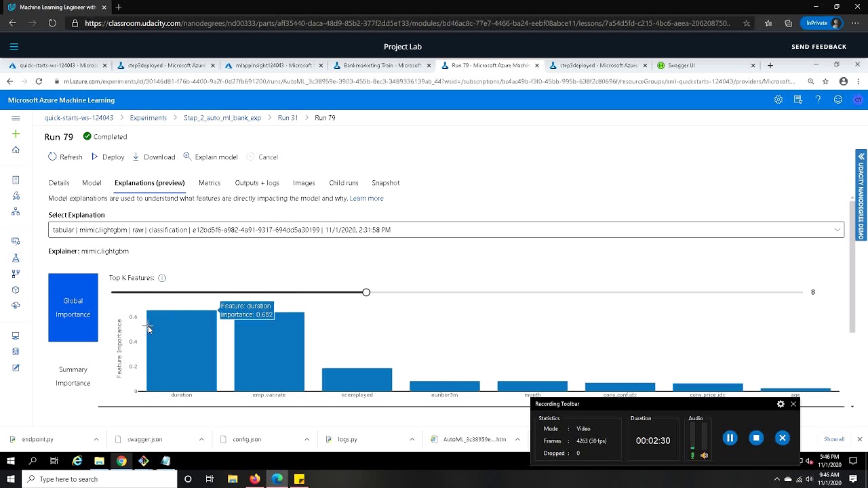Stop the recording in Recording Toolbar
This screenshot has width=868, height=488.
(756, 438)
